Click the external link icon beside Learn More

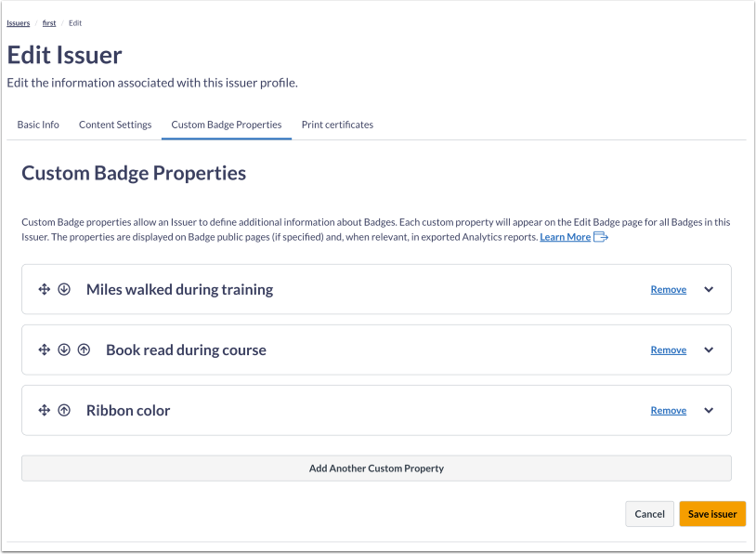tap(600, 236)
